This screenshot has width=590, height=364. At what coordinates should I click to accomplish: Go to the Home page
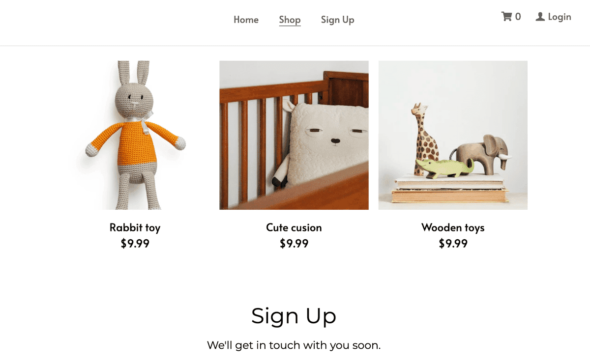[x=246, y=20]
